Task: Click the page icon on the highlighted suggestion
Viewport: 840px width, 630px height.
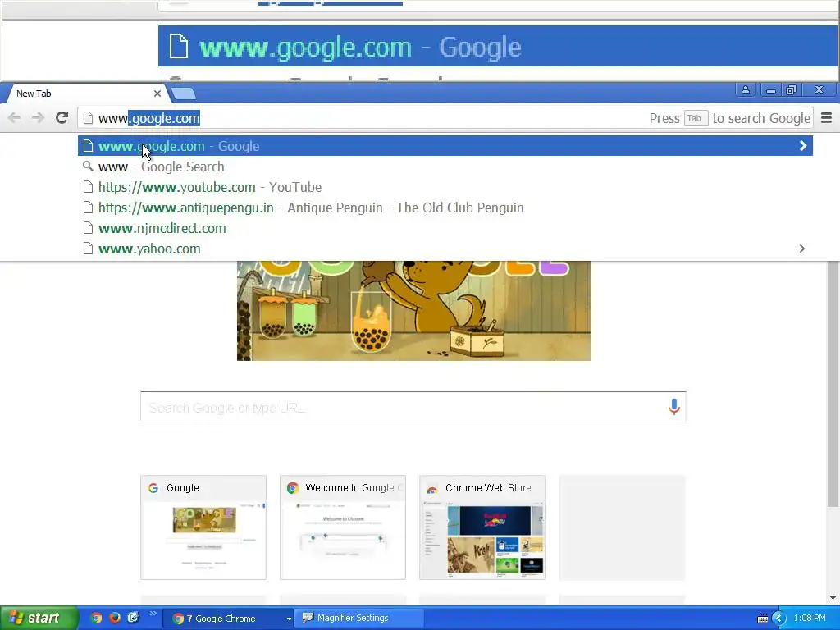Action: pyautogui.click(x=89, y=146)
